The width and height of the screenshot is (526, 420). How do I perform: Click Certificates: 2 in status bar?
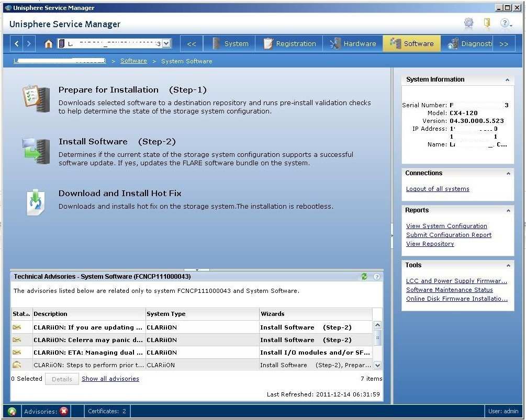click(x=107, y=411)
